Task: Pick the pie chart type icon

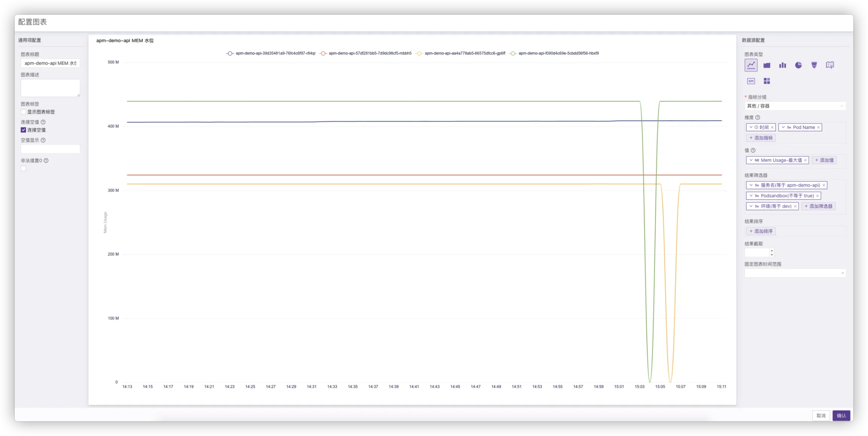Action: (798, 65)
